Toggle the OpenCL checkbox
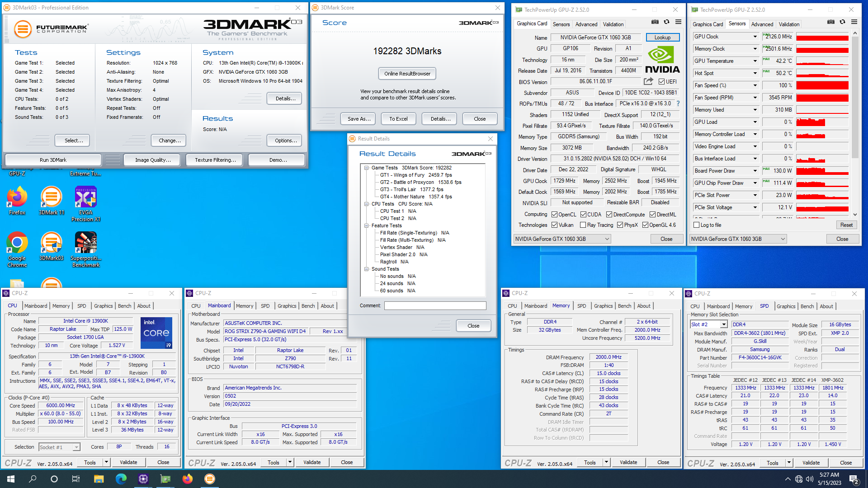 555,215
